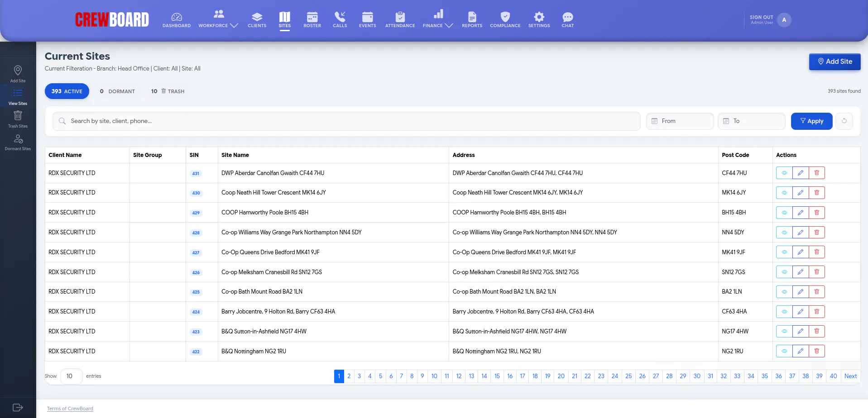Click the search by site input field
Viewport: 868px width, 418px height.
click(x=346, y=121)
